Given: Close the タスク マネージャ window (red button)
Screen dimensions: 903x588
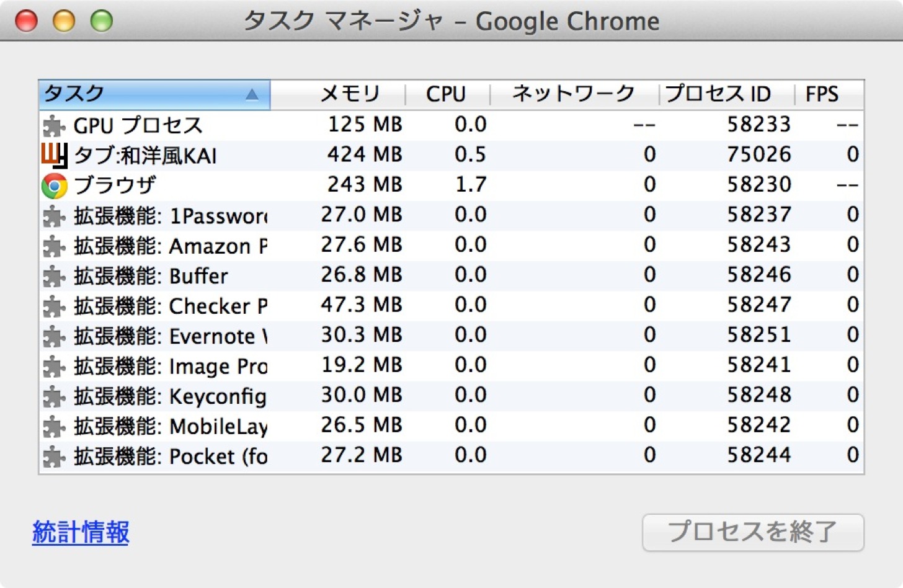Looking at the screenshot, I should [x=26, y=21].
